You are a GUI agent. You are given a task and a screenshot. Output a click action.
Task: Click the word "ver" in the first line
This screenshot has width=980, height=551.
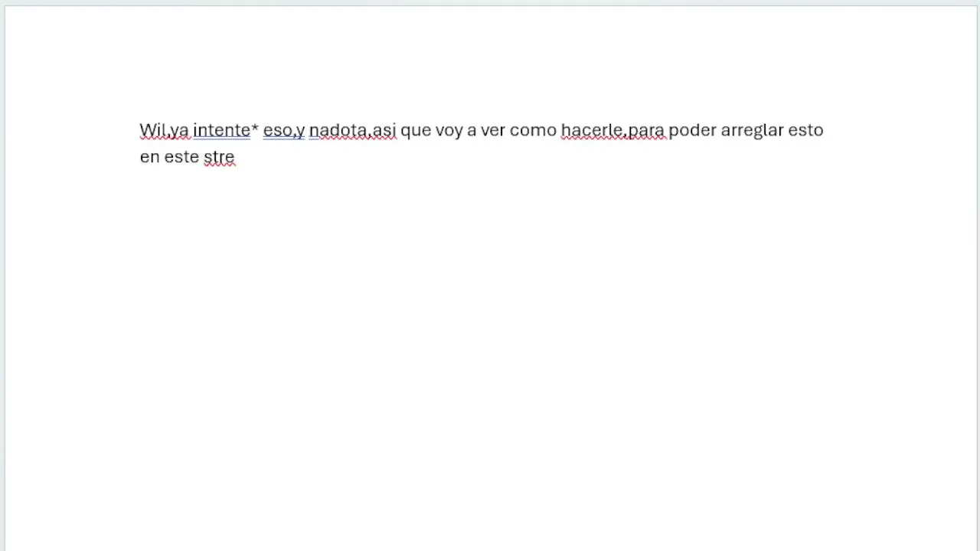493,131
